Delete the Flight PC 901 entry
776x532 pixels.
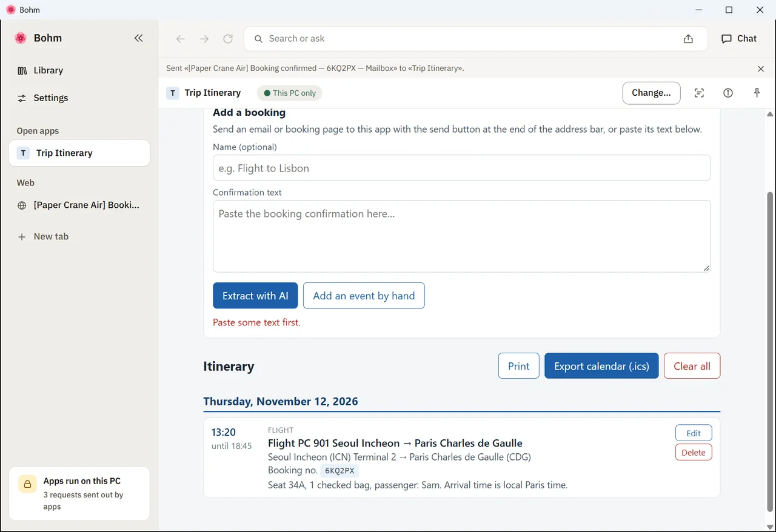(694, 453)
